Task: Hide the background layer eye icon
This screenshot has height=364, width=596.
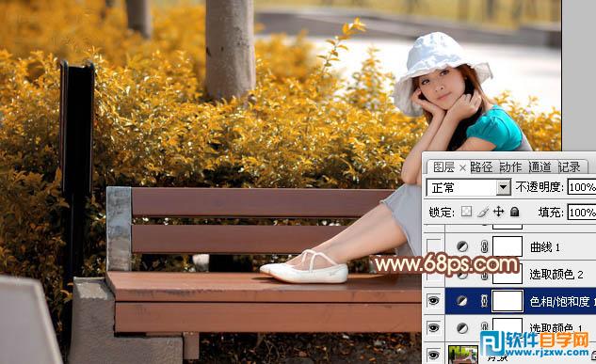Action: pyautogui.click(x=433, y=355)
